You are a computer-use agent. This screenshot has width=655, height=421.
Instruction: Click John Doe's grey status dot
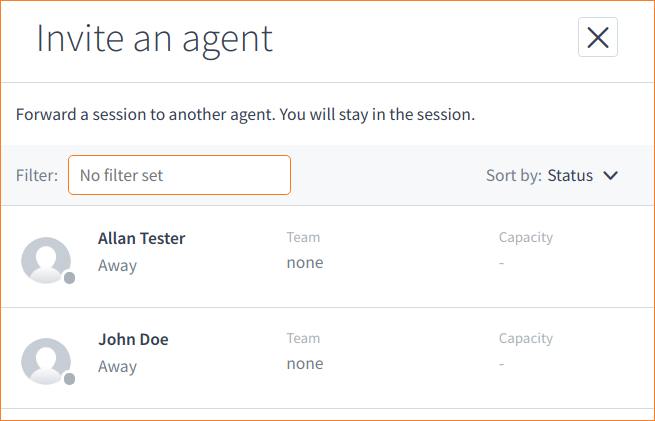click(70, 380)
